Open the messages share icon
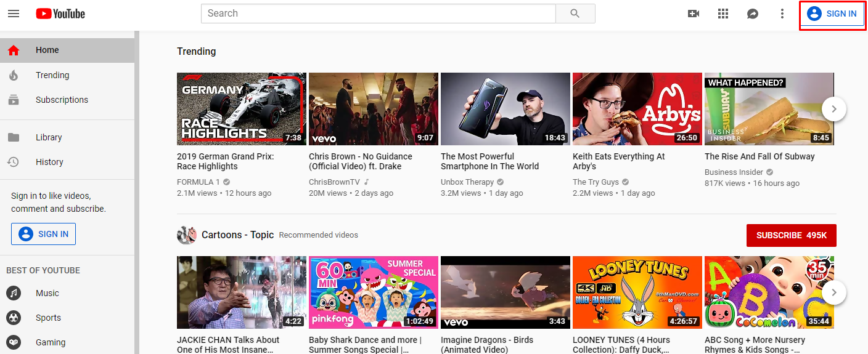 753,14
